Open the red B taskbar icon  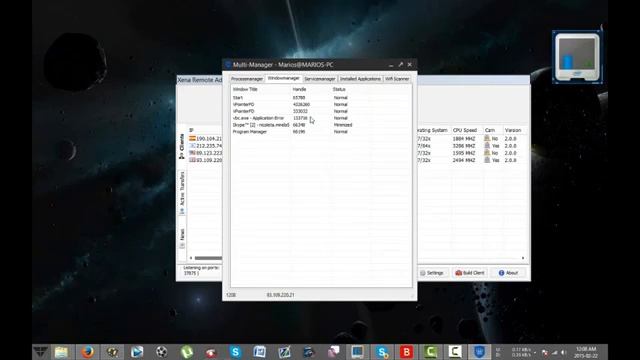click(x=407, y=352)
